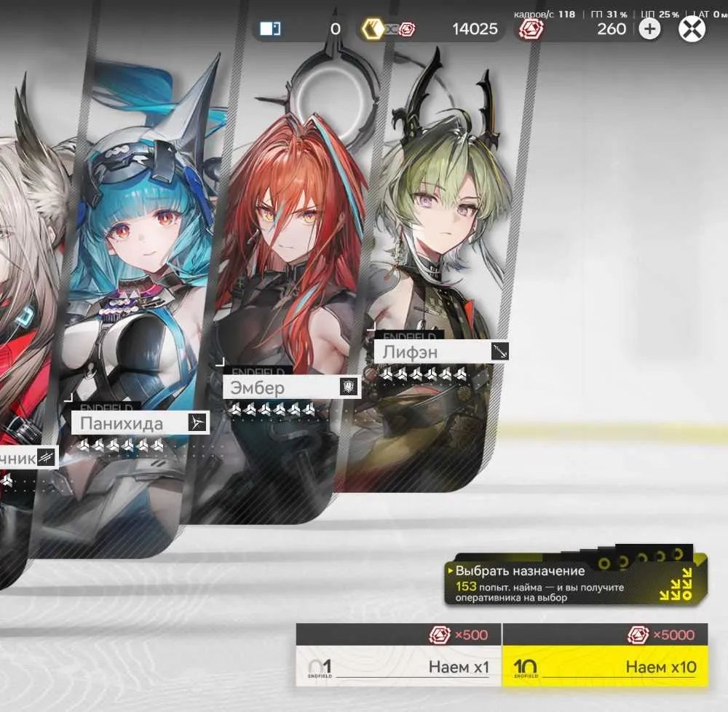Viewport: 728px width, 712px height.
Task: Click the six-star rating under Панихида
Action: (121, 446)
